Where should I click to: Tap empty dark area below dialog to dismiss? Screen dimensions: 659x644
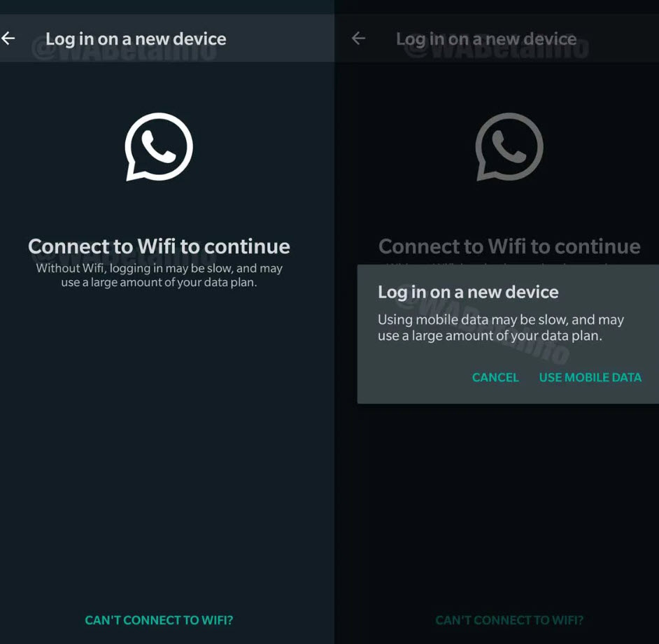tap(497, 505)
